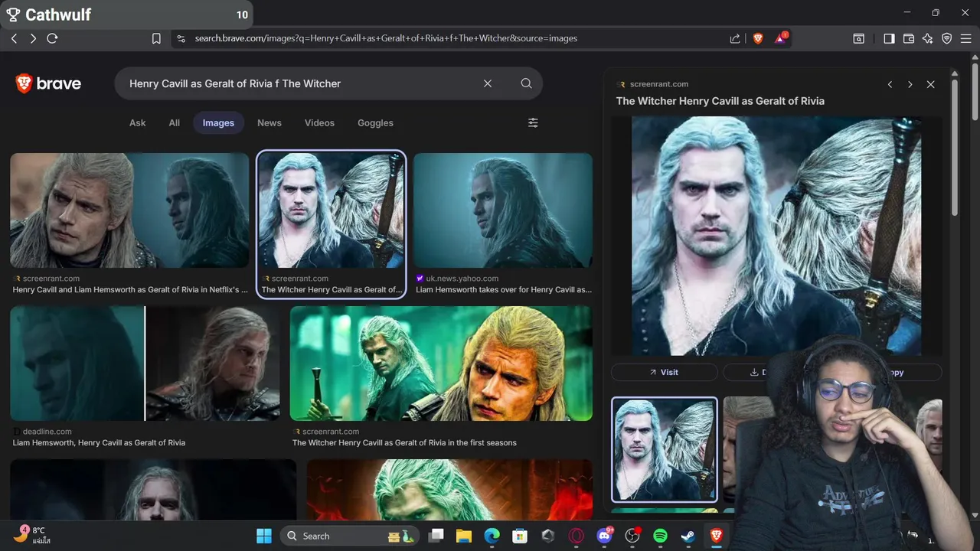Go forward using the browser forward arrow
This screenshot has width=980, height=551.
[33, 38]
